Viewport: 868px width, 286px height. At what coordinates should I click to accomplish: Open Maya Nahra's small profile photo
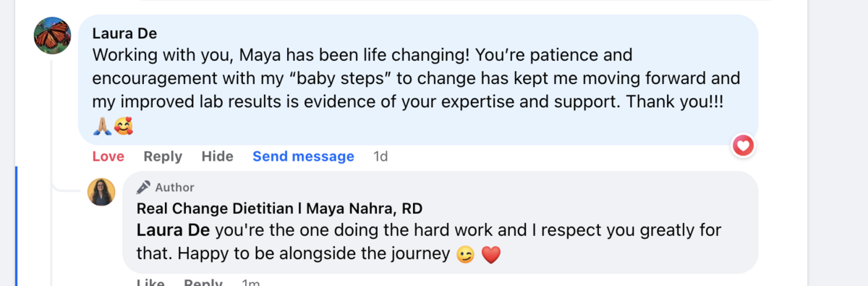[x=101, y=192]
